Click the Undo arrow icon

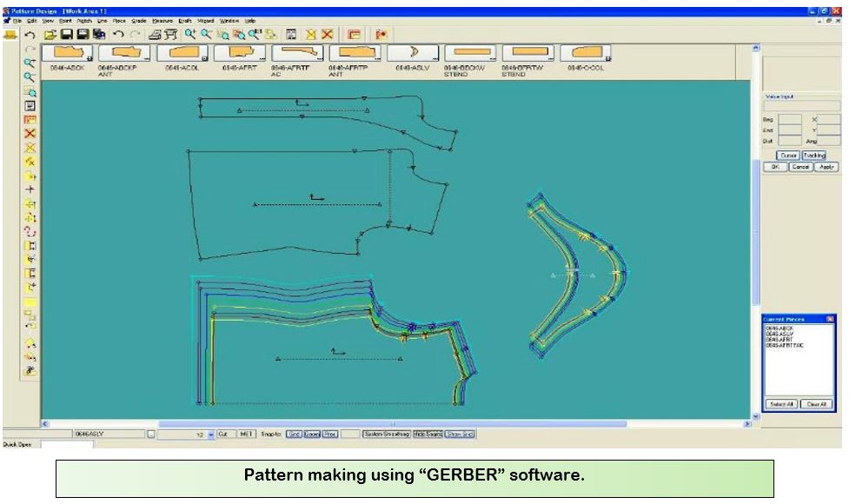(x=117, y=32)
